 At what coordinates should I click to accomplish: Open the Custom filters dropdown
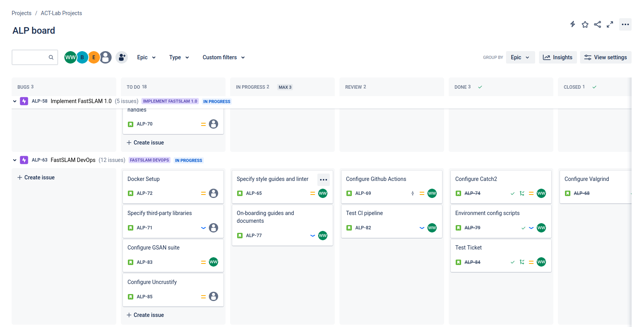(224, 57)
